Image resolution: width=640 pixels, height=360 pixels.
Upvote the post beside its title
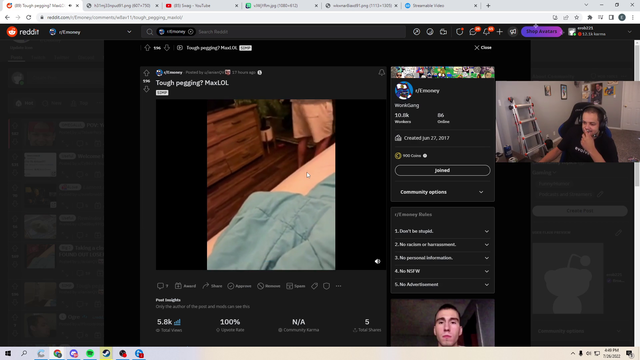(x=146, y=73)
